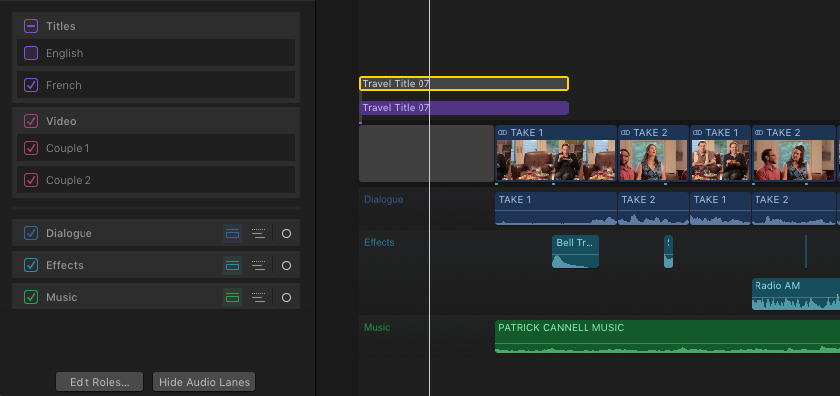
Task: Show the Effects audio lane icon
Action: click(x=232, y=265)
